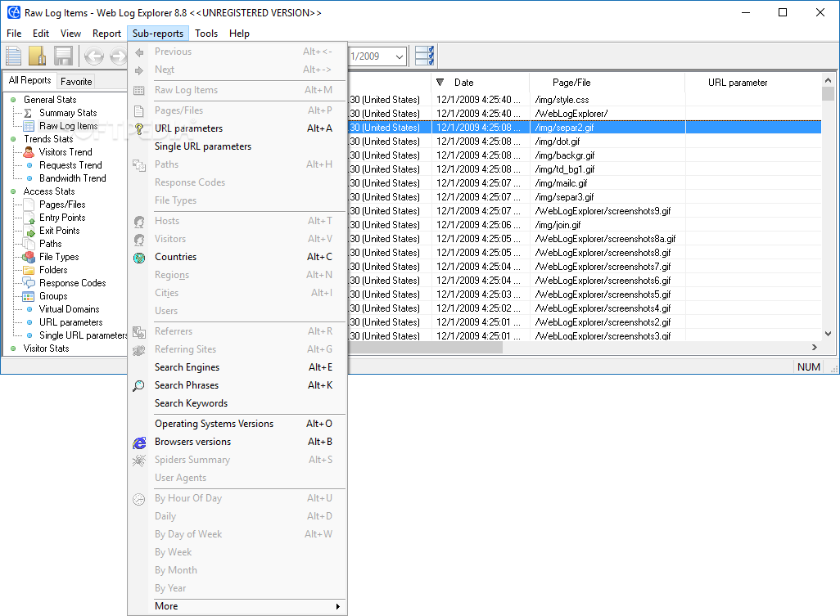Select Single URL parameters tree item

coord(83,335)
